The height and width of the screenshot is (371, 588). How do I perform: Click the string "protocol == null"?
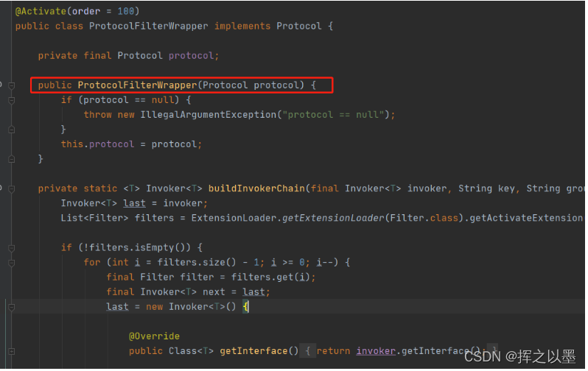(333, 115)
